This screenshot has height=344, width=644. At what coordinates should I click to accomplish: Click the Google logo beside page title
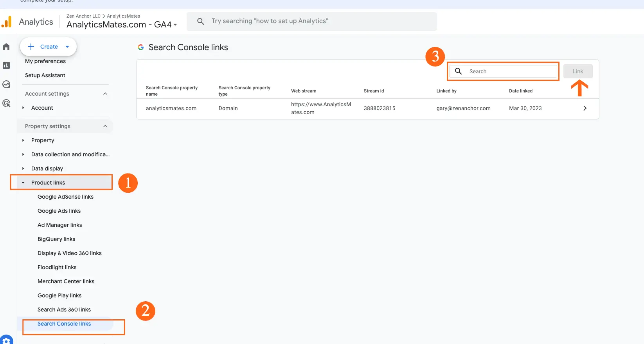141,47
